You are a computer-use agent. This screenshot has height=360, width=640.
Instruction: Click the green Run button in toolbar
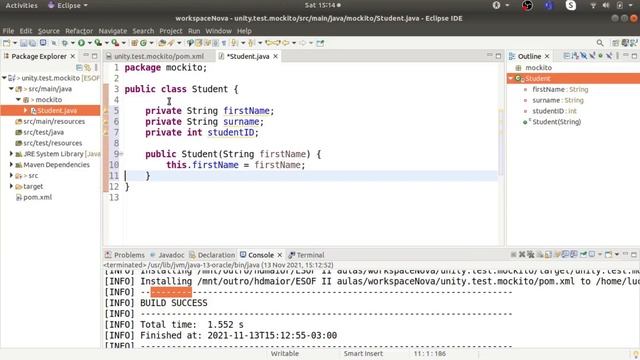82,43
